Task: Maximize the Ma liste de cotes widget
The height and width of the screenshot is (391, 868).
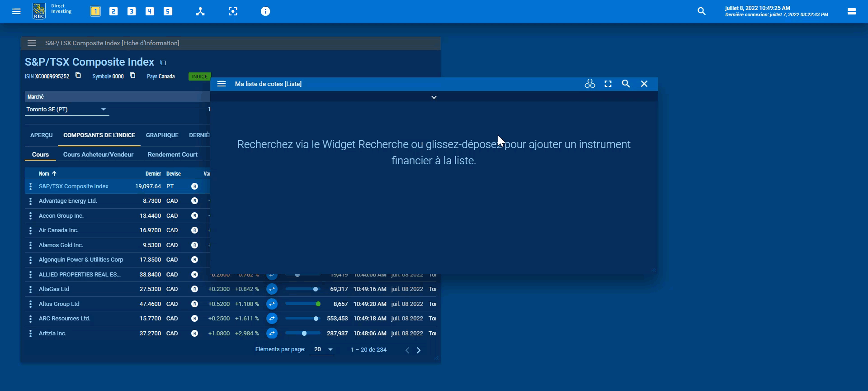Action: click(608, 84)
